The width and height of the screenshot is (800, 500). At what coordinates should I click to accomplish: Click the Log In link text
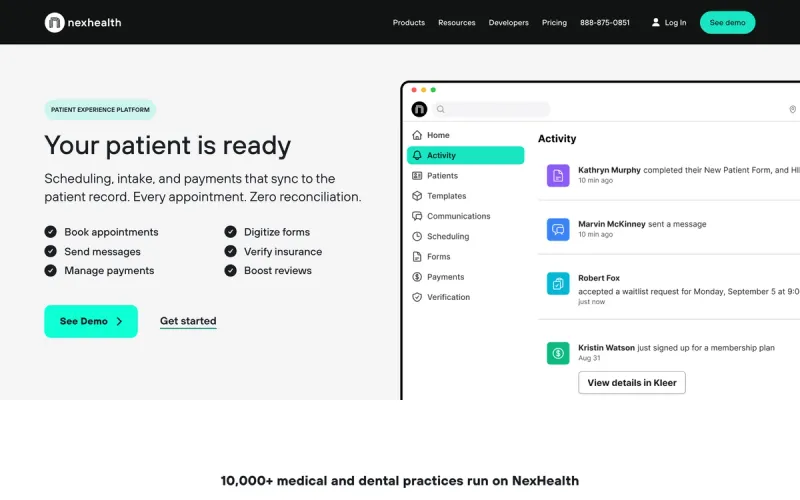pos(675,22)
